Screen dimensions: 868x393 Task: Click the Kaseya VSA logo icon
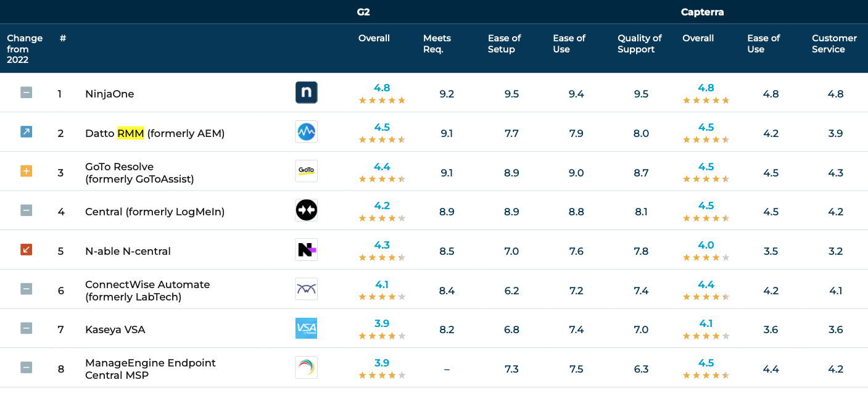pos(307,328)
